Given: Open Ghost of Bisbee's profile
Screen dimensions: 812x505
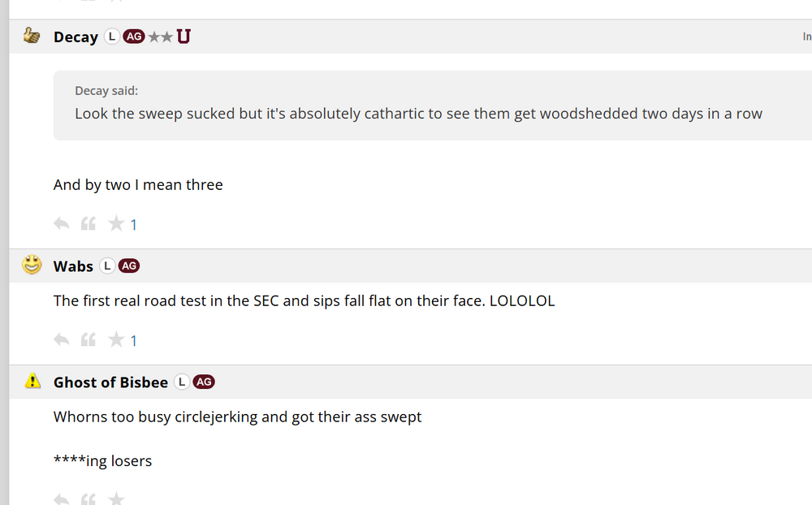Looking at the screenshot, I should coord(110,382).
